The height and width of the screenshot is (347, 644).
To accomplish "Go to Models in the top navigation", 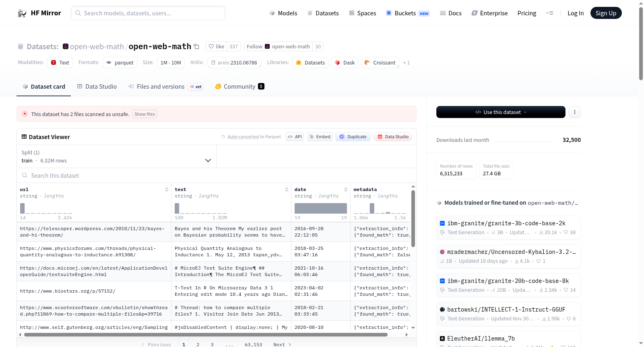I will click(283, 13).
